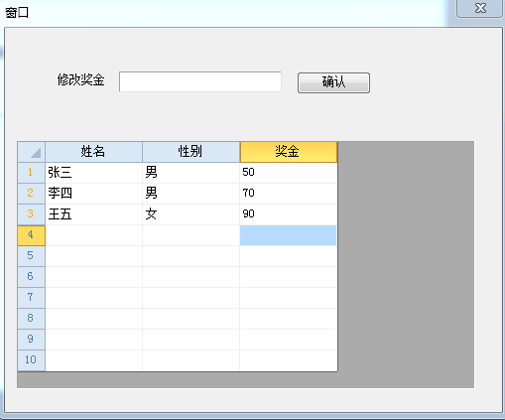
Task: Select the 姓名 column header
Action: tap(93, 152)
